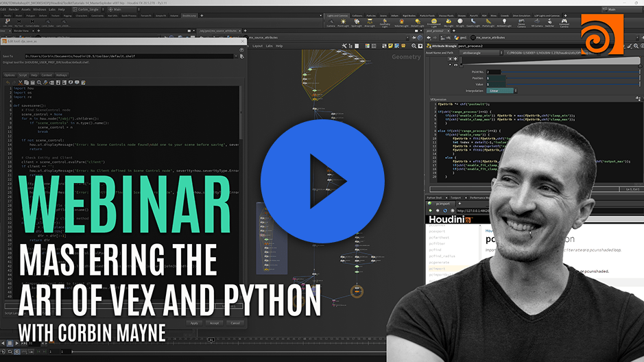Image resolution: width=644 pixels, height=362 pixels.
Task: Click find icon in script editor toolbar
Action: coord(39,82)
